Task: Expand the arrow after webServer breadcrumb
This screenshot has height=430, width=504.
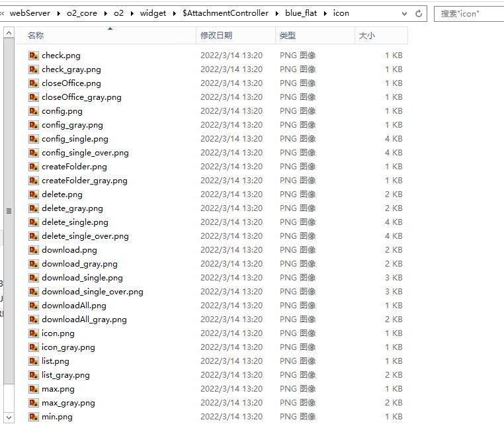Action: 58,13
